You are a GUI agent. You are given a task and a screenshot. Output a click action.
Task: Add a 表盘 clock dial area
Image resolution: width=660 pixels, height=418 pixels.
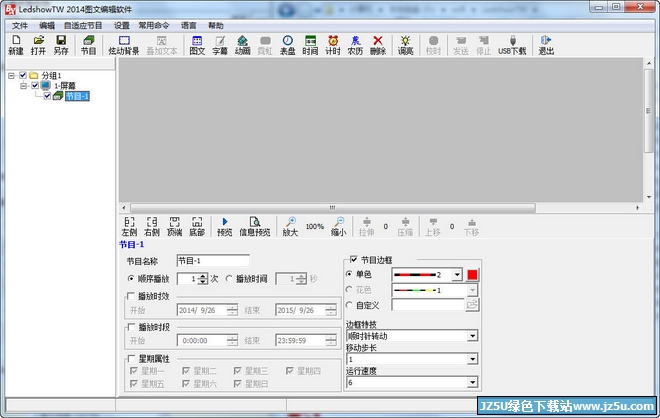(287, 45)
